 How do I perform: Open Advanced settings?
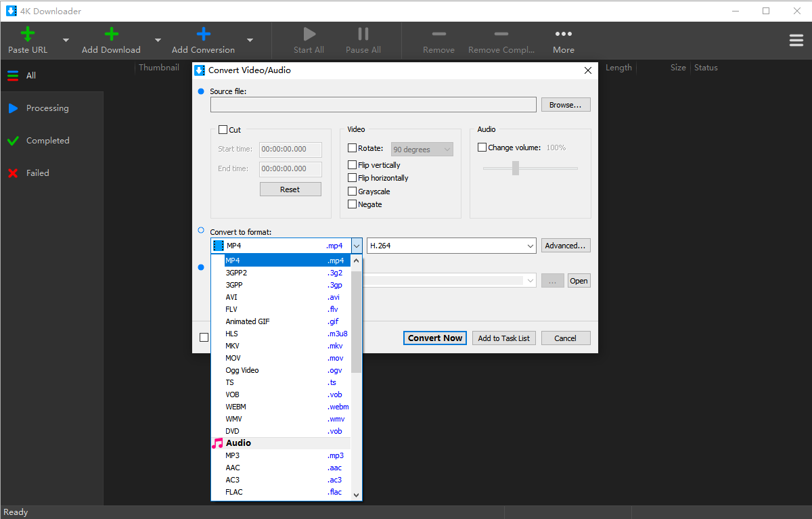566,246
